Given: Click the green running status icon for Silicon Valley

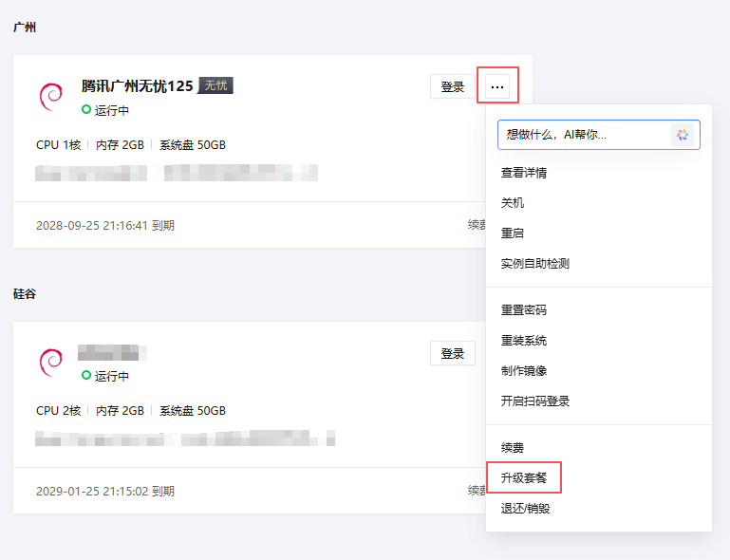Looking at the screenshot, I should pos(86,376).
